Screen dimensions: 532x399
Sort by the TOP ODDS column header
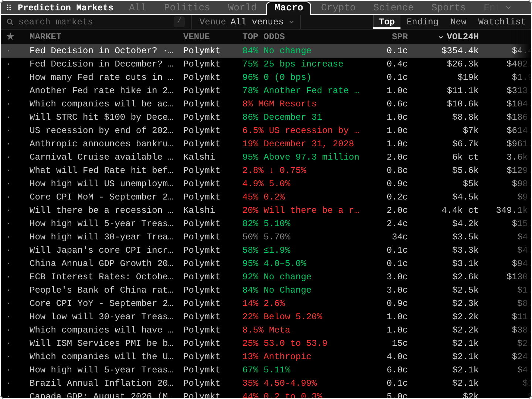[x=264, y=37]
